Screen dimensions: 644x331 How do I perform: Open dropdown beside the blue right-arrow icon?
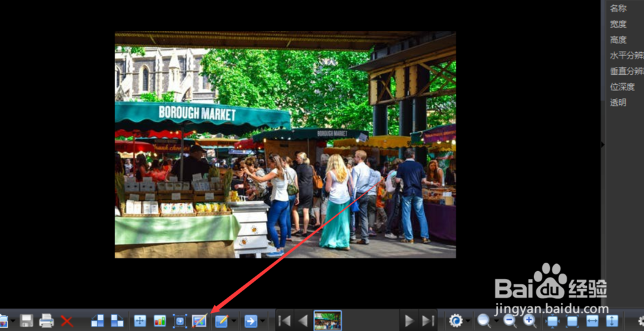(263, 321)
